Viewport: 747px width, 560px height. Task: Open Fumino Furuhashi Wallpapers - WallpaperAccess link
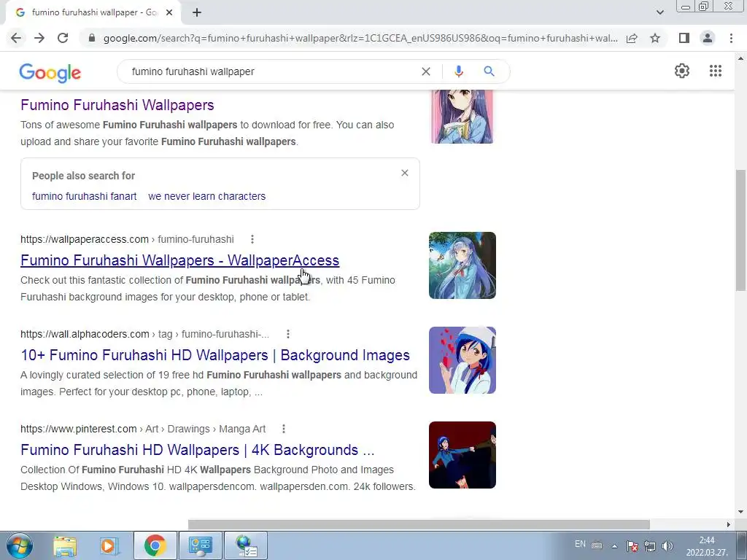point(179,260)
